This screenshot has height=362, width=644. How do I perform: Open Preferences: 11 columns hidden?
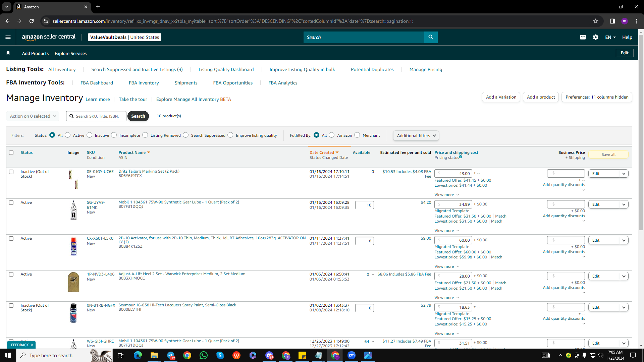pyautogui.click(x=597, y=97)
